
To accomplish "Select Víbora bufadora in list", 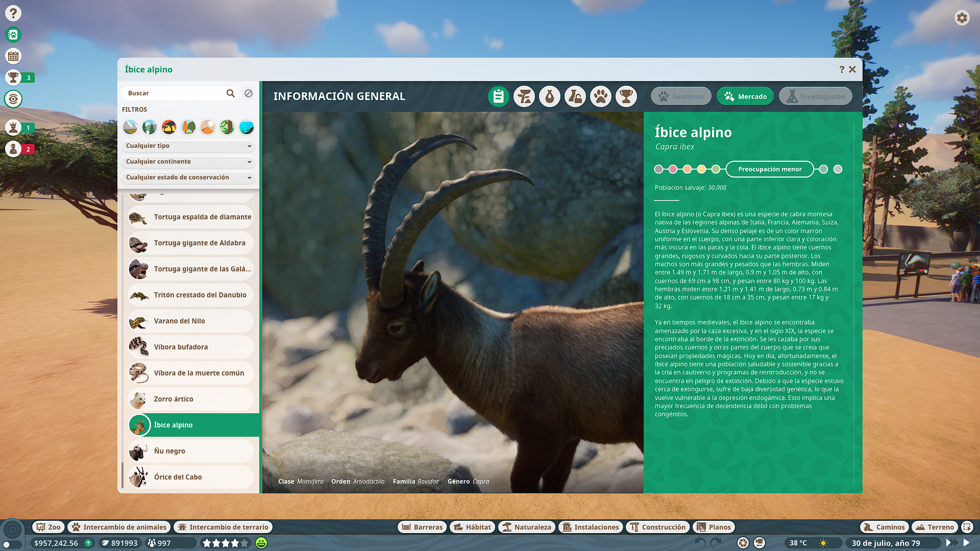I will click(x=190, y=347).
